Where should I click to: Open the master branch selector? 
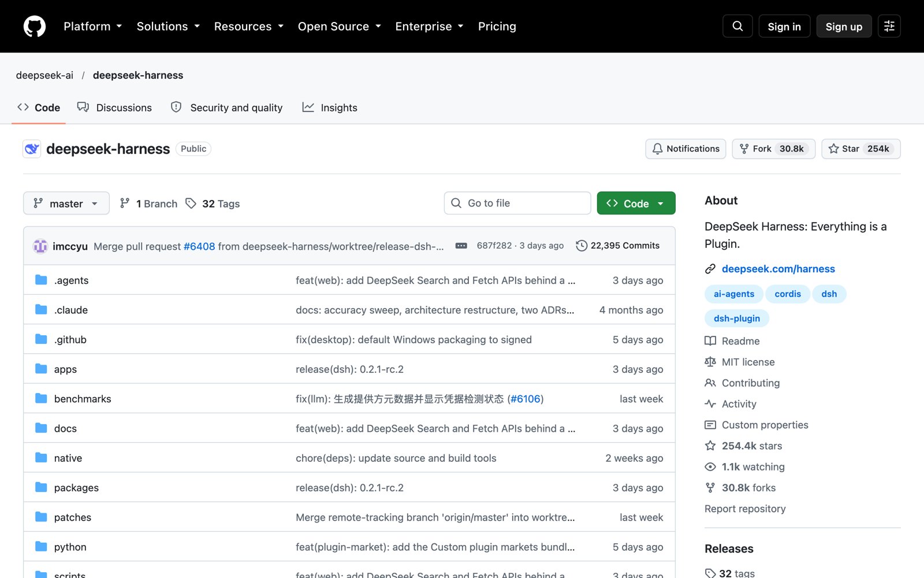(x=66, y=203)
